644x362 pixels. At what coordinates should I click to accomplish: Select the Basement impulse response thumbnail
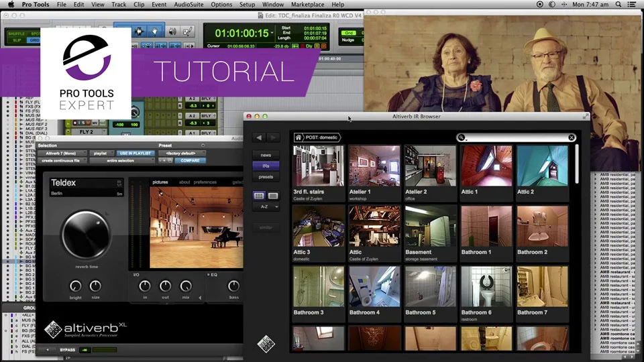pos(431,226)
